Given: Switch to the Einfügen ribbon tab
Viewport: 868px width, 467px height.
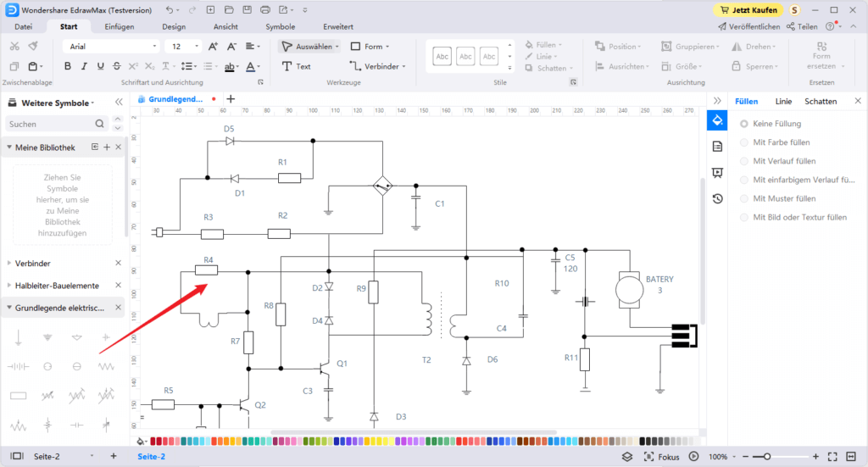Looking at the screenshot, I should pyautogui.click(x=119, y=26).
